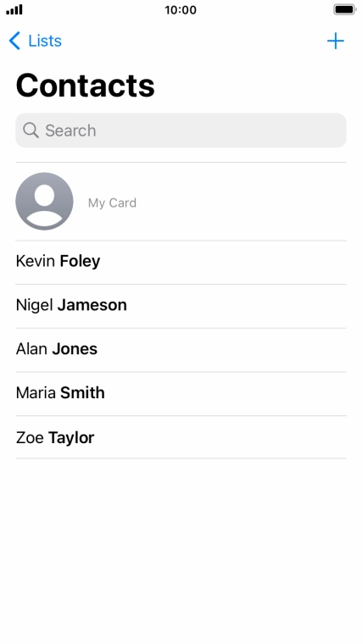
Task: Tap the cellular signal bars icon
Action: 14,9
